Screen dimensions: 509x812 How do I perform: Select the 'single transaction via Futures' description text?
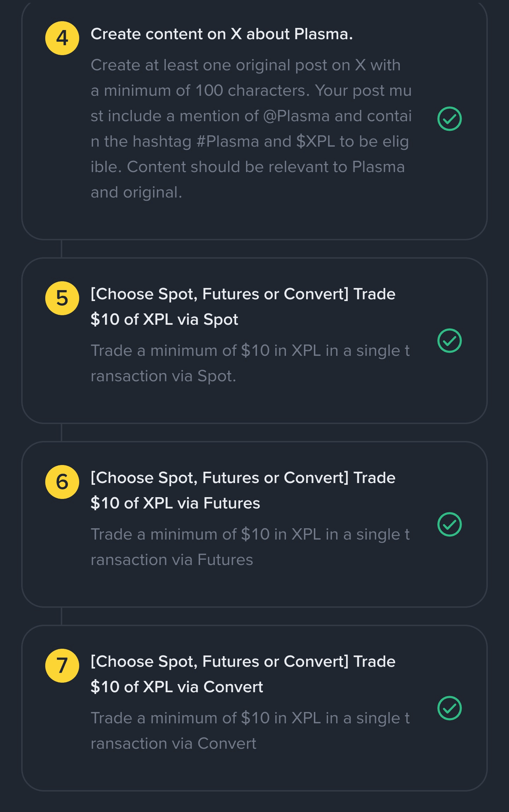[250, 547]
